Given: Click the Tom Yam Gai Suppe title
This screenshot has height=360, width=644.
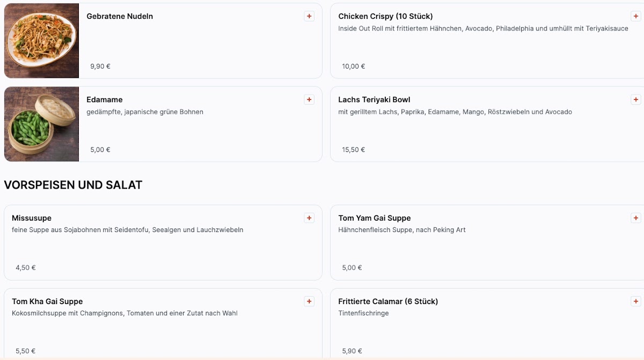Looking at the screenshot, I should (x=375, y=218).
